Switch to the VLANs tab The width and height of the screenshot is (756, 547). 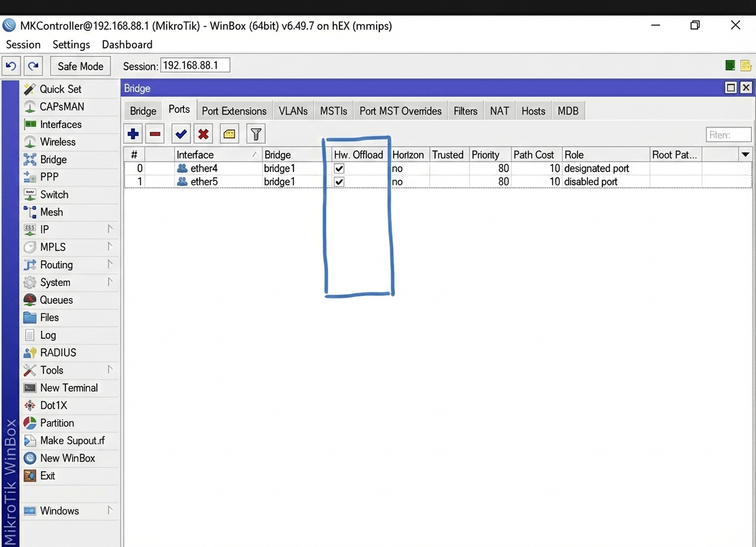[x=293, y=111]
